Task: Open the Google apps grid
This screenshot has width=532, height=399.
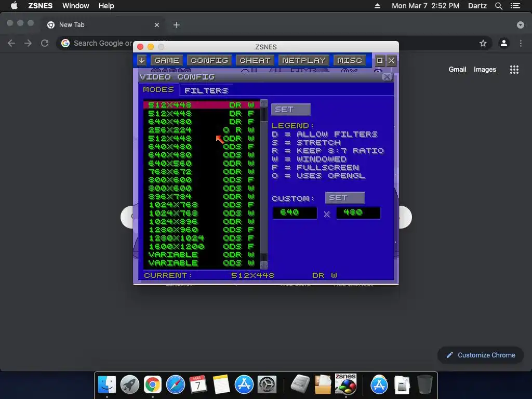Action: pos(514,70)
